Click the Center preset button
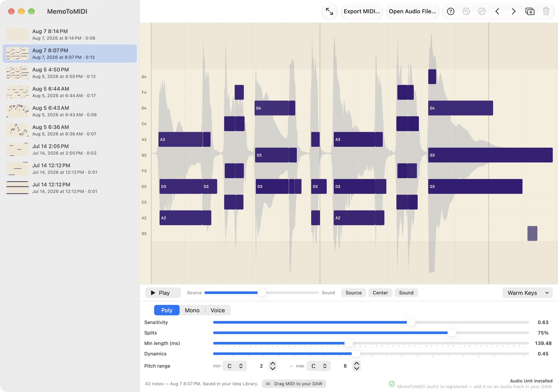Image resolution: width=558 pixels, height=392 pixels. pos(380,293)
